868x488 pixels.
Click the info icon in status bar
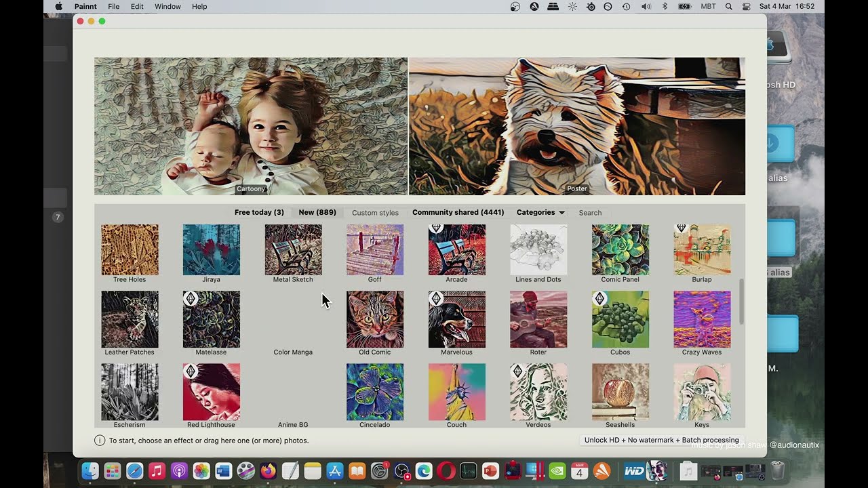[x=100, y=441]
